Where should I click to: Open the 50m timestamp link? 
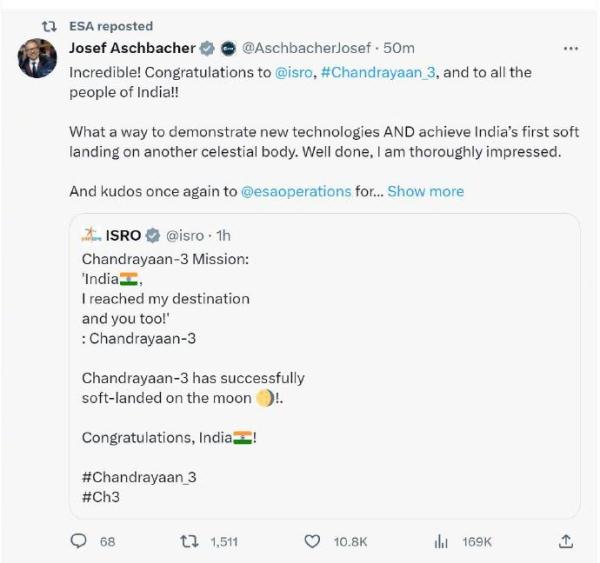pyautogui.click(x=400, y=48)
